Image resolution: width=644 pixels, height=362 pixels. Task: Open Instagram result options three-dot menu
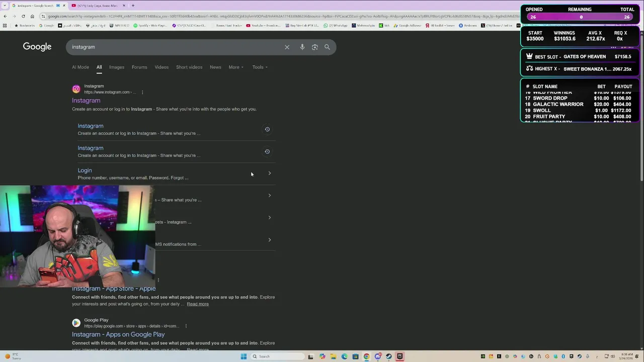(142, 92)
